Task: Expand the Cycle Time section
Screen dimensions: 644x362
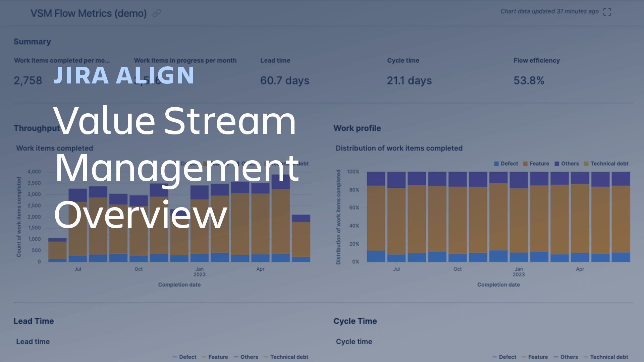Action: [356, 321]
